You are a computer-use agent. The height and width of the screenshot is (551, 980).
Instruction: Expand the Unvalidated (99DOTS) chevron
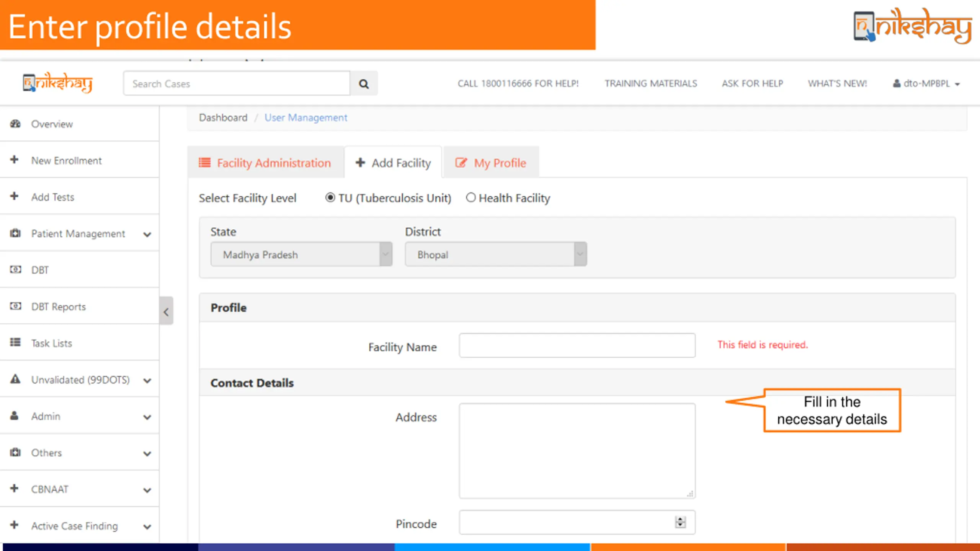[x=147, y=381]
